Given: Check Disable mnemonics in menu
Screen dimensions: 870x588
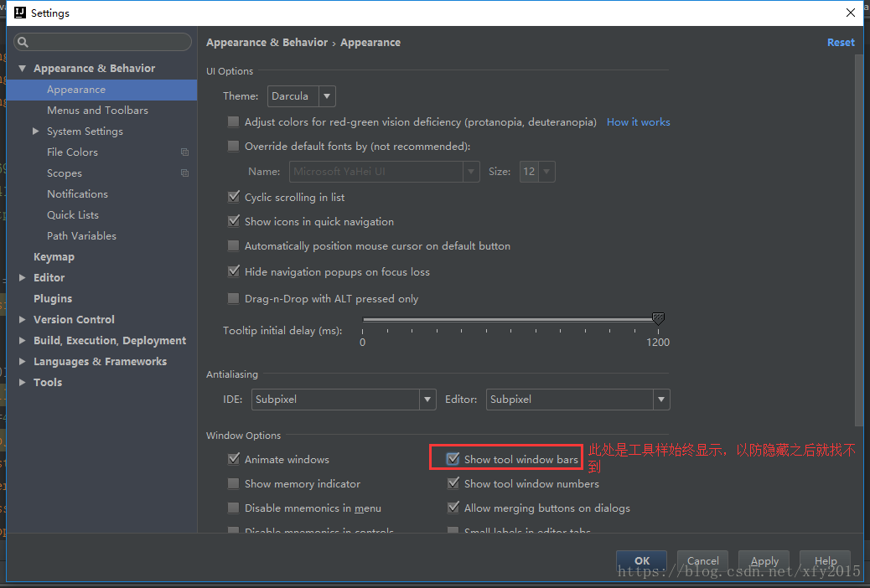Looking at the screenshot, I should tap(234, 508).
